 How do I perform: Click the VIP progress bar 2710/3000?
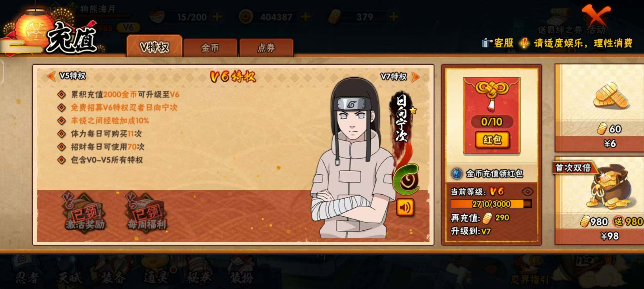tap(491, 204)
